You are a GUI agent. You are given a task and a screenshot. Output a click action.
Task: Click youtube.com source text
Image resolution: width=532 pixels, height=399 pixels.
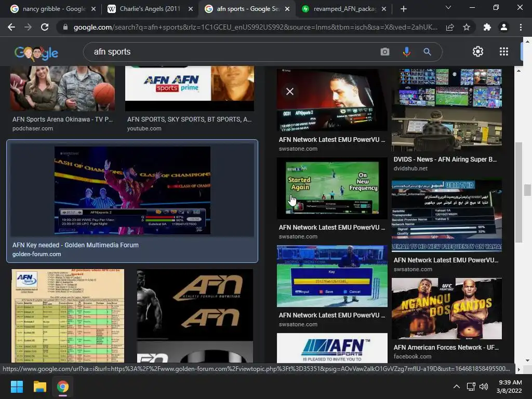pos(144,129)
